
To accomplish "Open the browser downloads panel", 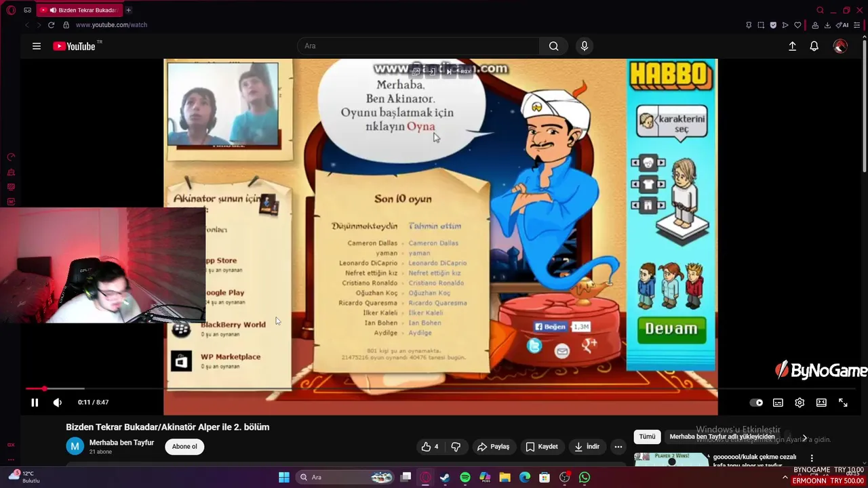I will [x=827, y=25].
